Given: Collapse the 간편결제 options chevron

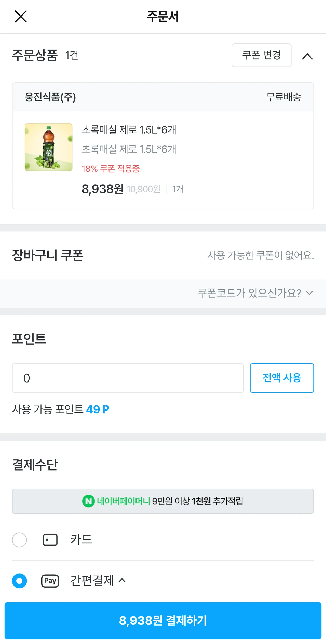Looking at the screenshot, I should [122, 580].
